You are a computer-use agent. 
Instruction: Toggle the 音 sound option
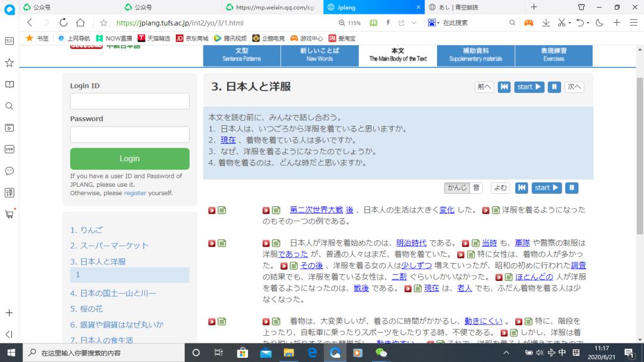click(x=476, y=187)
